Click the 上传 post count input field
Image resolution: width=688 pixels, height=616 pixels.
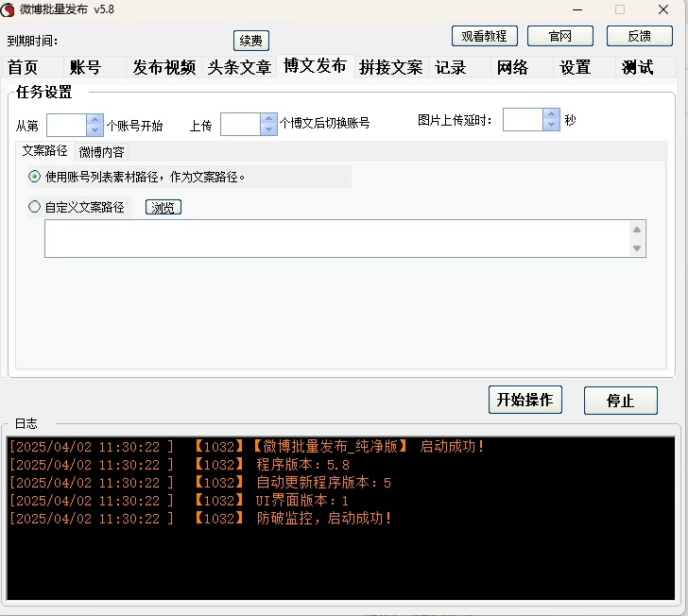tap(240, 125)
